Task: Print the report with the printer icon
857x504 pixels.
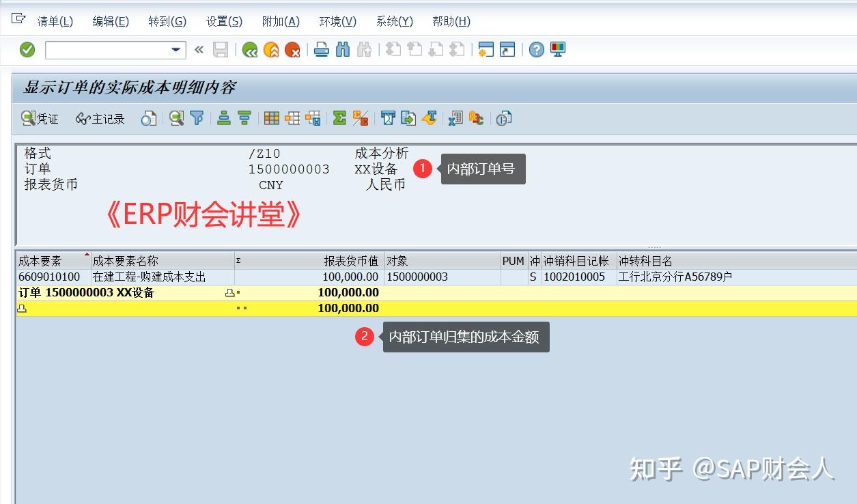Action: pyautogui.click(x=321, y=48)
